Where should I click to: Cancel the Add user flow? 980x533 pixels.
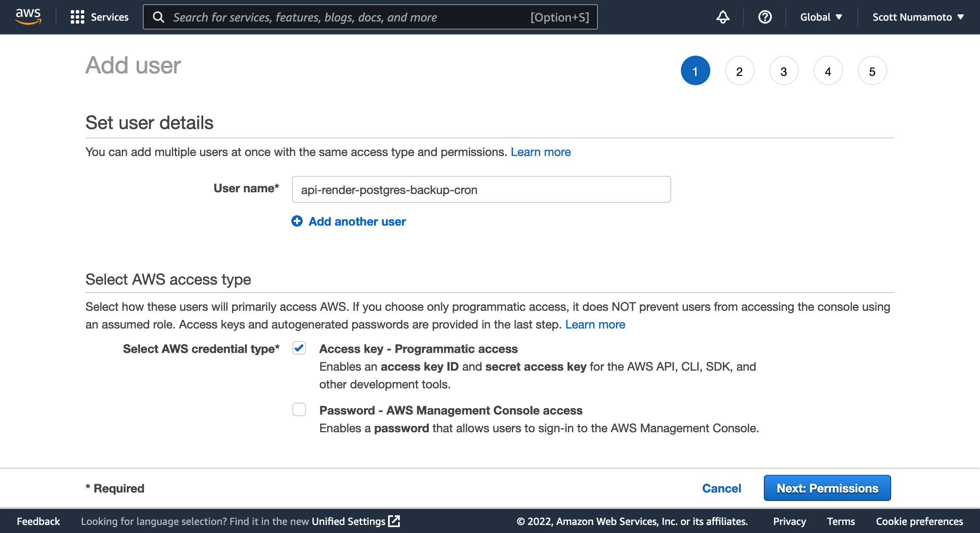[721, 487]
